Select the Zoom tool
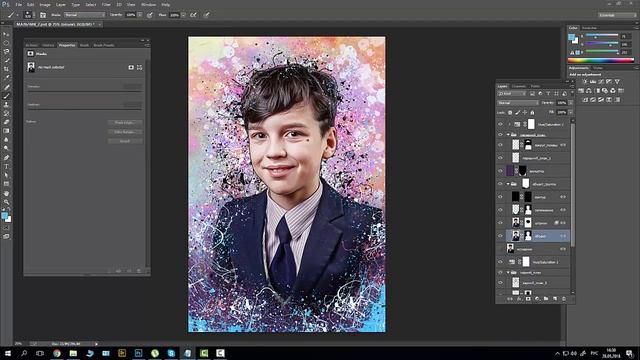 coord(6,202)
